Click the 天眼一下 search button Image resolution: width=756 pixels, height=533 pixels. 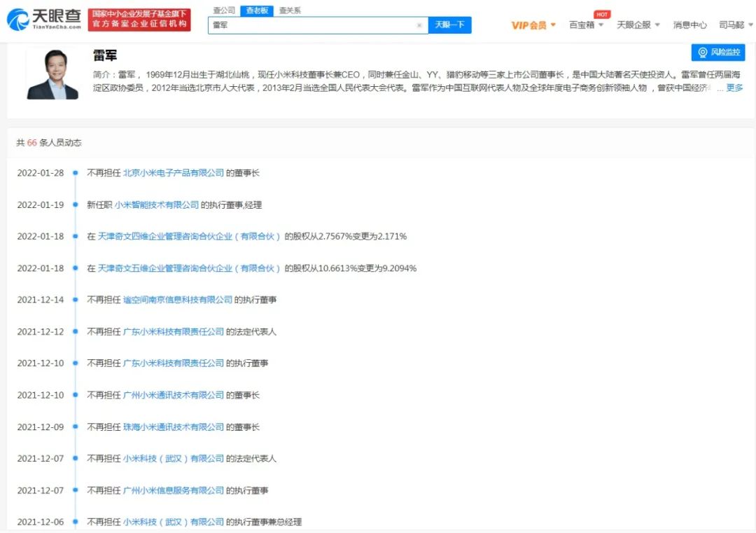[449, 25]
